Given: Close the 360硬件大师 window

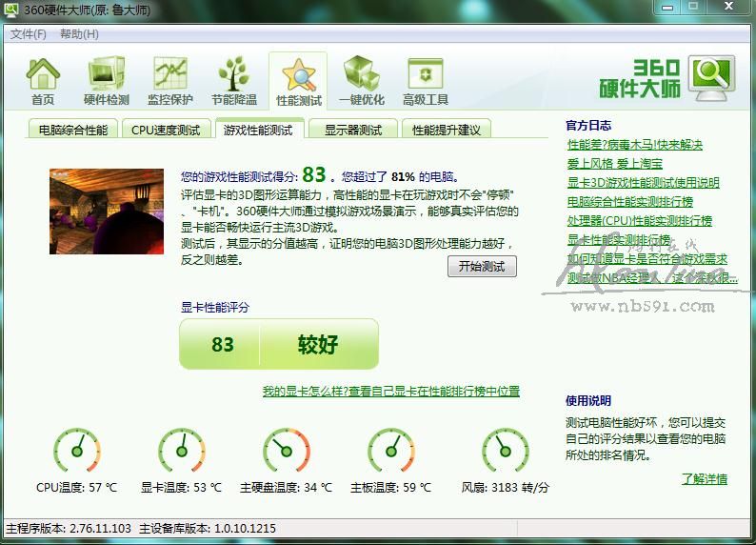Looking at the screenshot, I should (729, 7).
